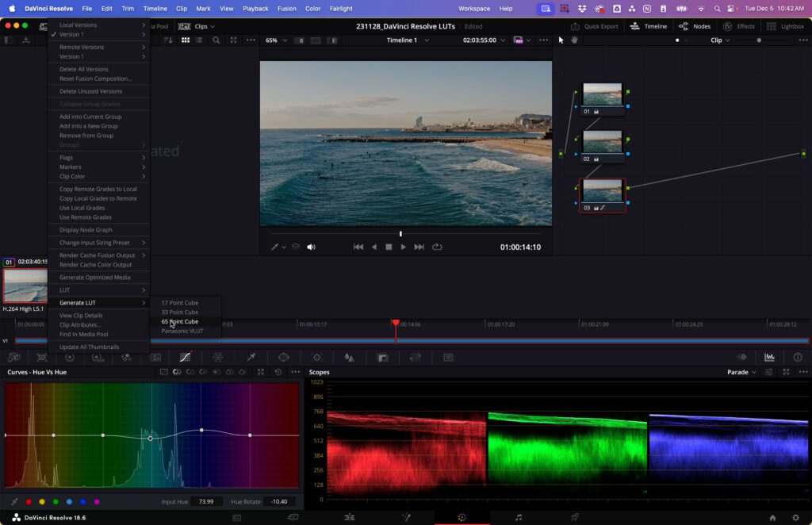The width and height of the screenshot is (812, 525).
Task: Open the Color Warper palette
Action: 218,357
